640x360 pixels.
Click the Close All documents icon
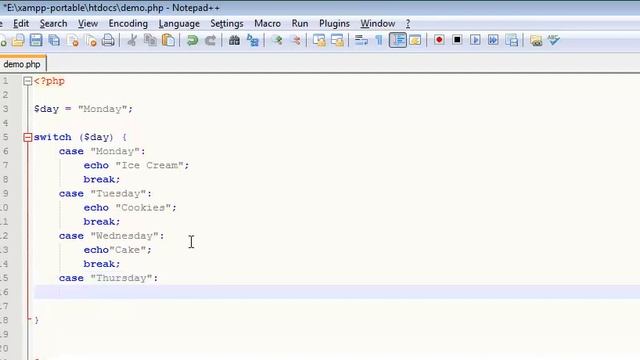91,40
